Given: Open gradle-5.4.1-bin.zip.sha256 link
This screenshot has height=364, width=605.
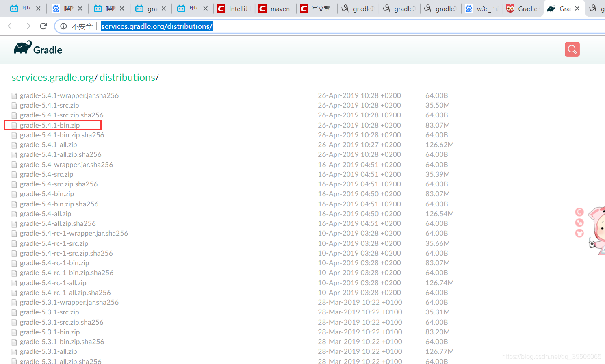Looking at the screenshot, I should pos(62,135).
